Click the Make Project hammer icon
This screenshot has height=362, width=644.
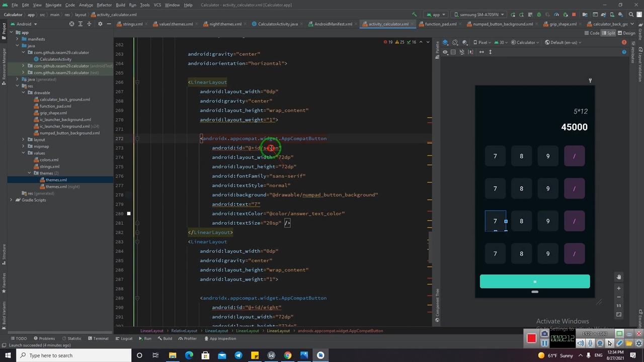pyautogui.click(x=414, y=15)
